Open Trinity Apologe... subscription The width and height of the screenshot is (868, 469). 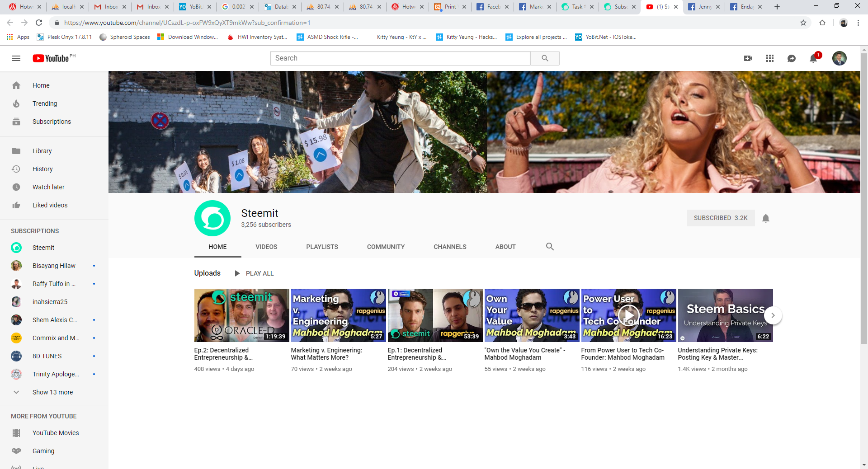54,374
